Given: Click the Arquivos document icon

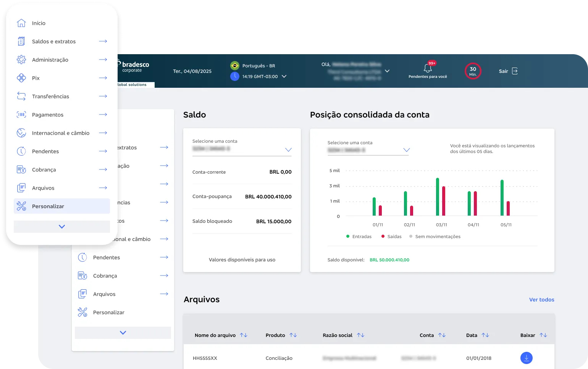Looking at the screenshot, I should [x=21, y=188].
